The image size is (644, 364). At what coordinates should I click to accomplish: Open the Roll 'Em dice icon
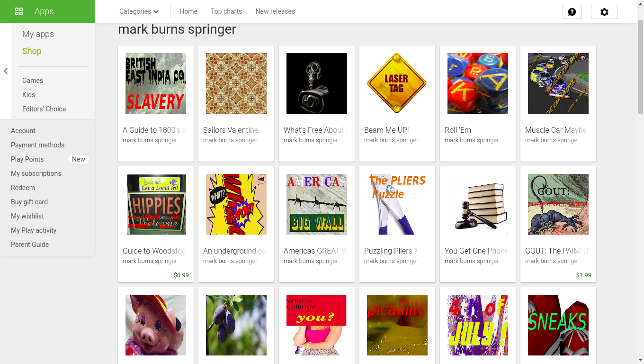pos(477,83)
